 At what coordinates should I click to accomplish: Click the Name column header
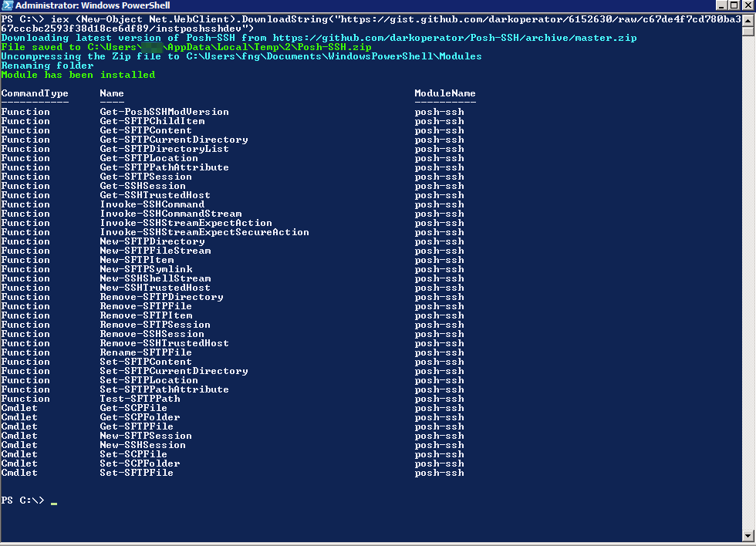pyautogui.click(x=112, y=93)
